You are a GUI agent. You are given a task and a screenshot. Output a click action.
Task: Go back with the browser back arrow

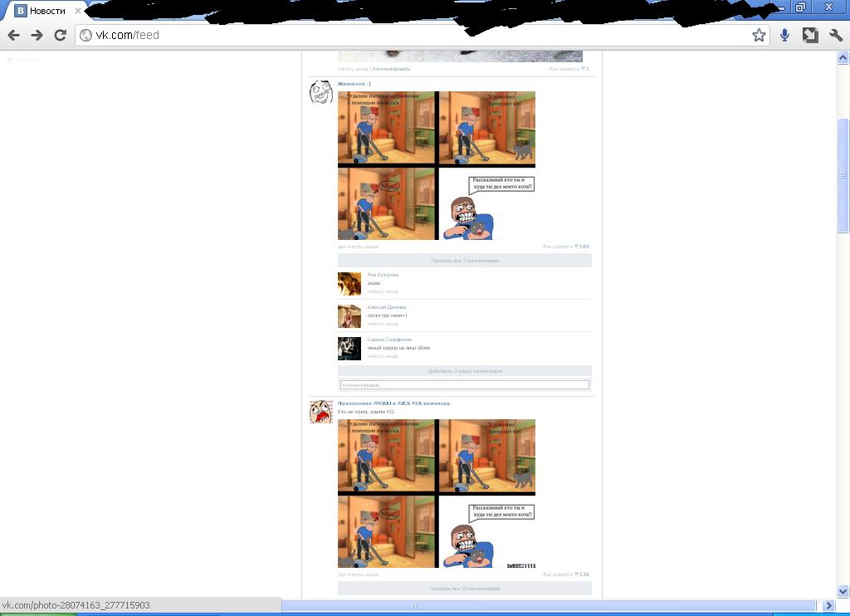click(13, 35)
